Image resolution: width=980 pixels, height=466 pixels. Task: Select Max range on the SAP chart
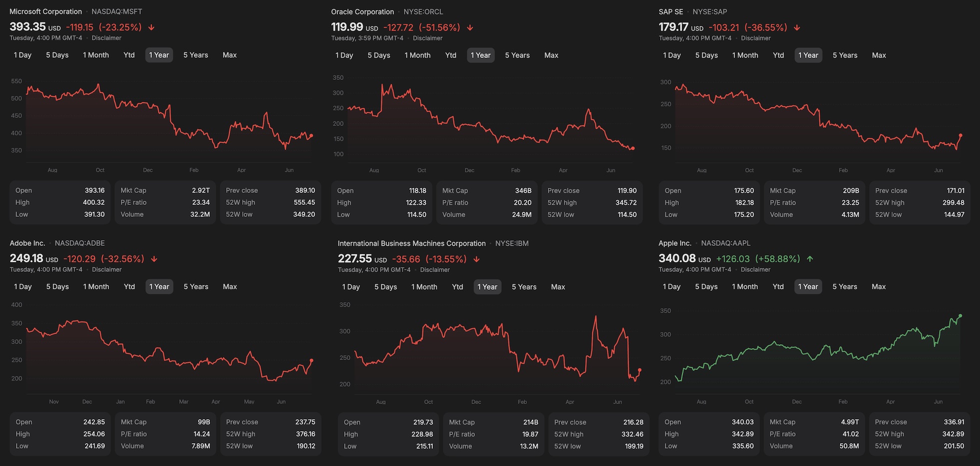tap(879, 55)
